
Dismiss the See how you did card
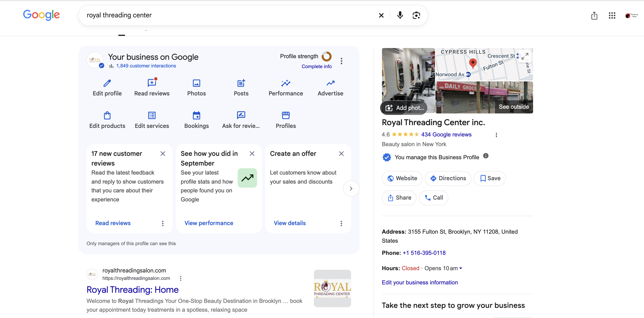252,154
